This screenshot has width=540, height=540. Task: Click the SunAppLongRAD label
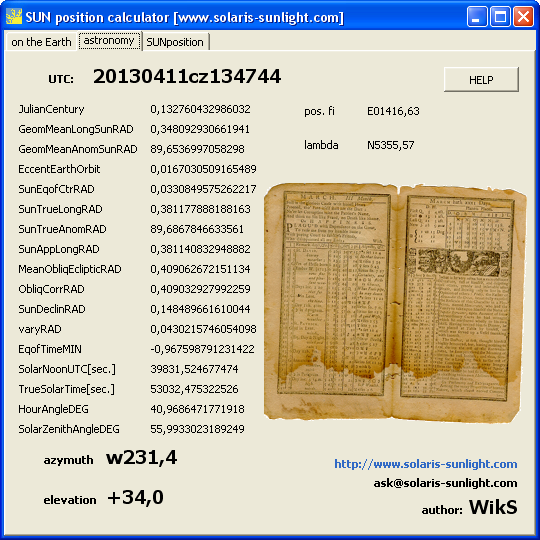coord(59,249)
